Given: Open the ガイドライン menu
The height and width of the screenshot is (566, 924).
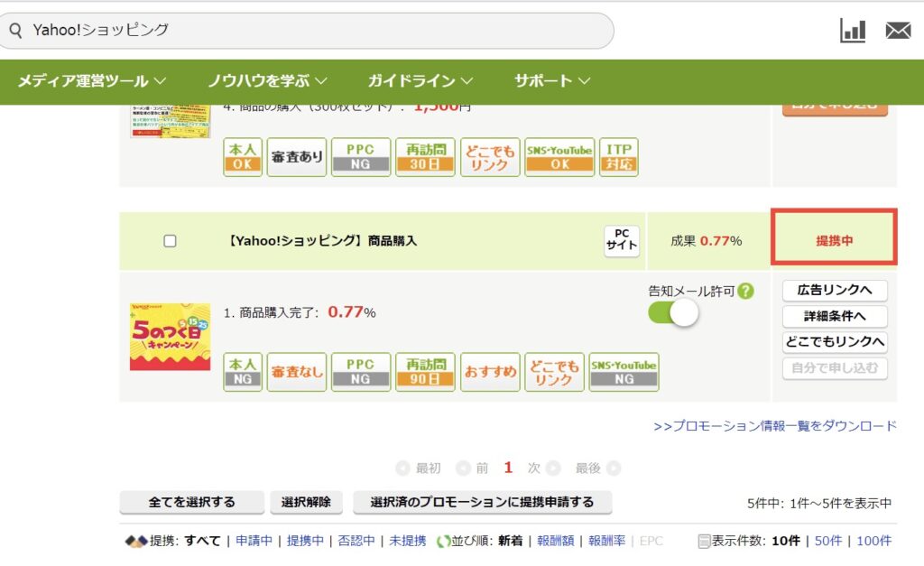Looking at the screenshot, I should tap(417, 80).
